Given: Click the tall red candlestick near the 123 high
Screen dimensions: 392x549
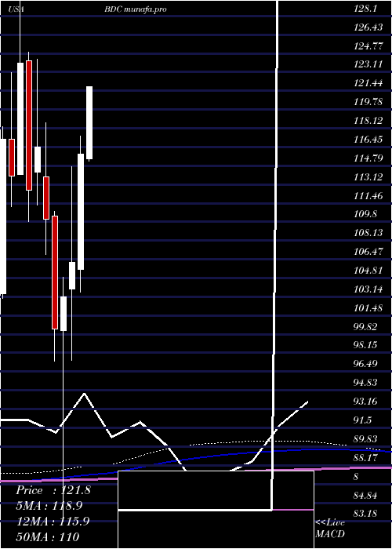Looking at the screenshot, I should (x=29, y=125).
